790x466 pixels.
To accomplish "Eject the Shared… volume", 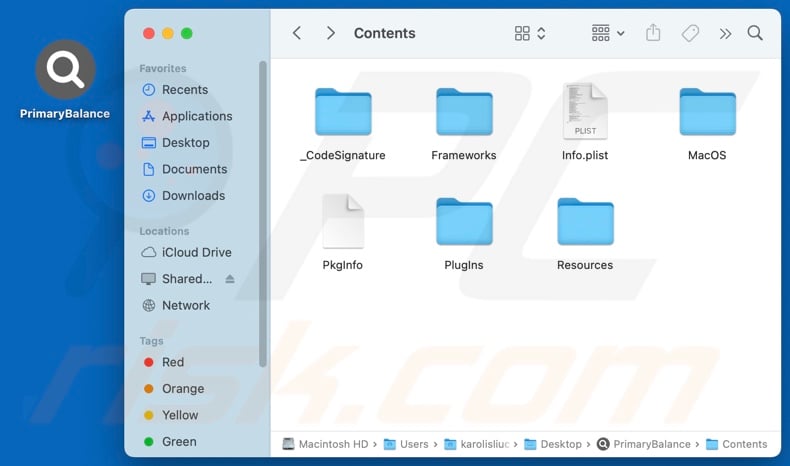I will [230, 279].
